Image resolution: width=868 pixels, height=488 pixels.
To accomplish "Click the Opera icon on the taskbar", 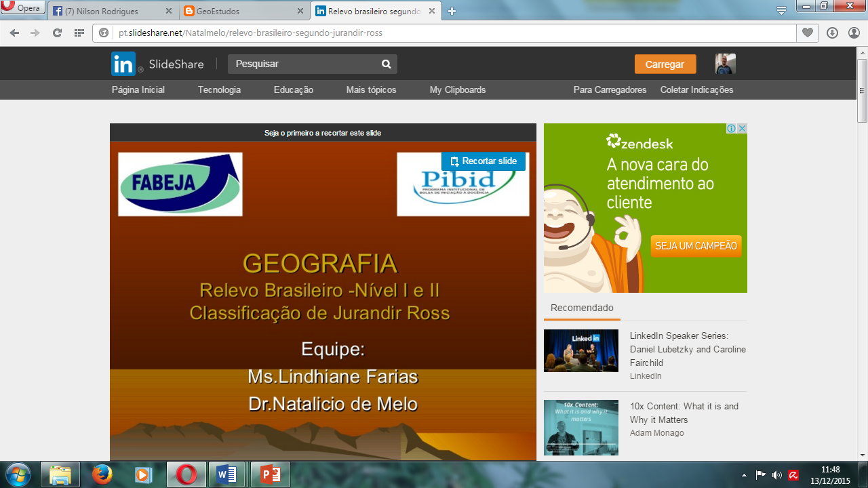I will pos(186,474).
